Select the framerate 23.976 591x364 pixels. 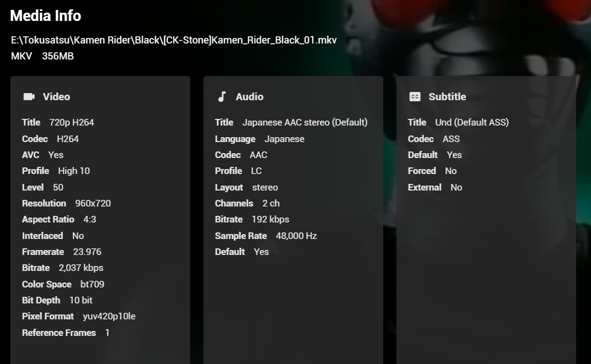point(87,252)
